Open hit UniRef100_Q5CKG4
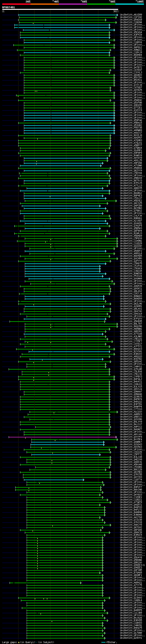 tap(131, 32)
